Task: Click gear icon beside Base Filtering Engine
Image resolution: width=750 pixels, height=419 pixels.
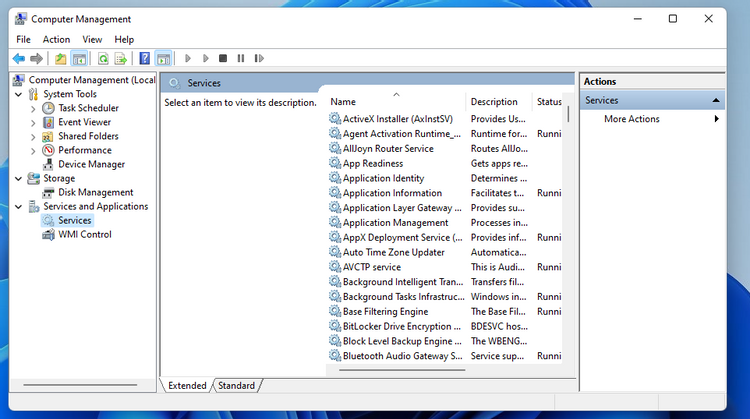Action: coord(335,311)
